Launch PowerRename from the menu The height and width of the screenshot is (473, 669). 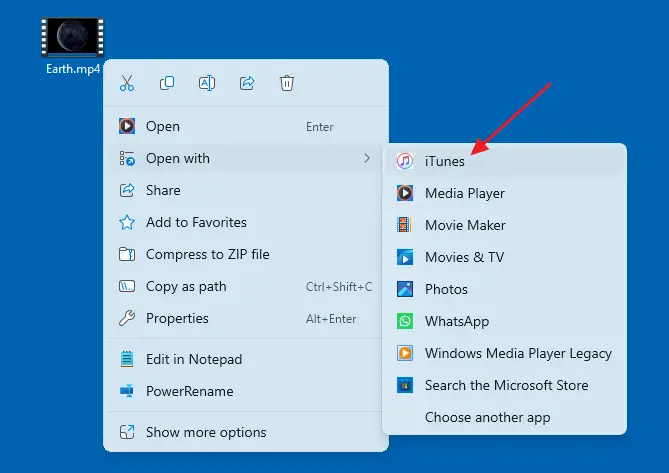click(246, 391)
